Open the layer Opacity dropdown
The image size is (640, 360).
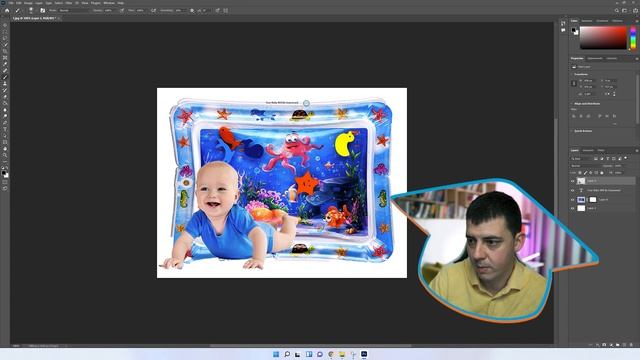click(x=618, y=166)
